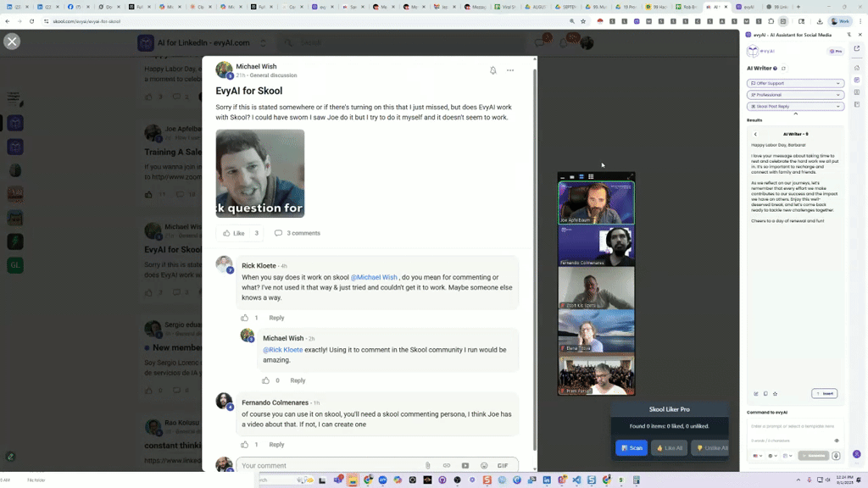Click the Michael Wish author name in the popup

point(256,66)
